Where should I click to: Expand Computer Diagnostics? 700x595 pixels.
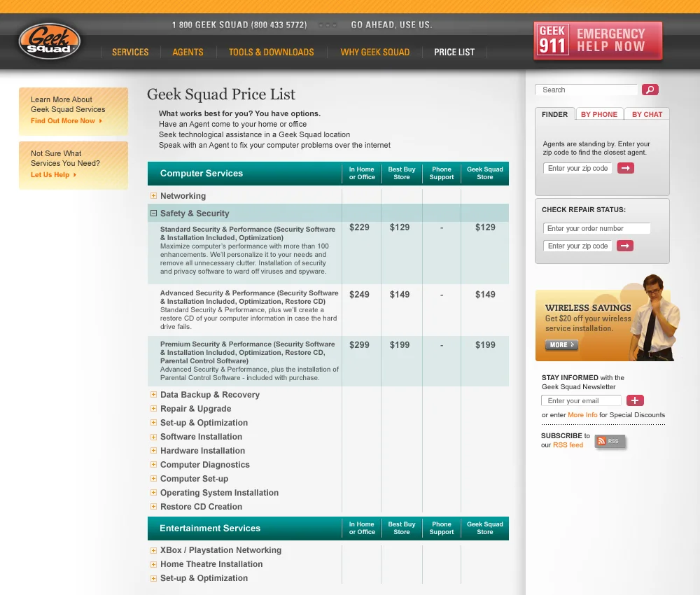(153, 465)
